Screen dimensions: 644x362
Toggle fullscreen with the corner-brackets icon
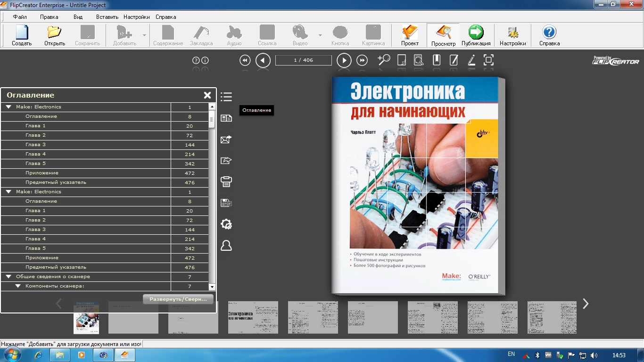[489, 60]
